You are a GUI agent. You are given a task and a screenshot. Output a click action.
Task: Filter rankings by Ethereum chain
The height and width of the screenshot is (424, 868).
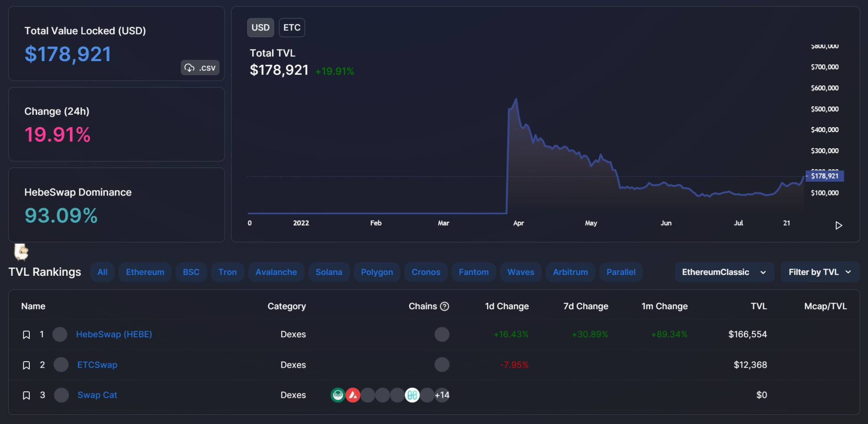pos(145,272)
